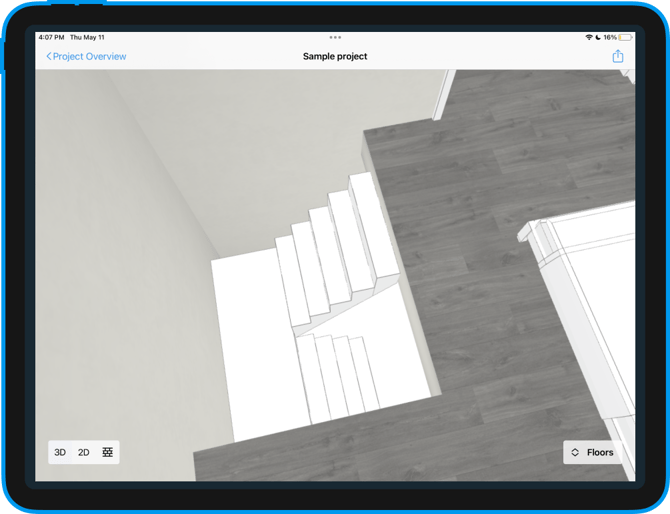Tap the 4:07 PM clock

point(51,37)
